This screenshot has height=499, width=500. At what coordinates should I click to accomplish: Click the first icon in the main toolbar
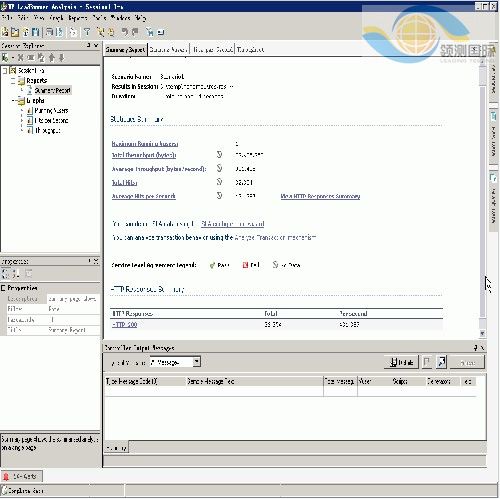(5, 32)
